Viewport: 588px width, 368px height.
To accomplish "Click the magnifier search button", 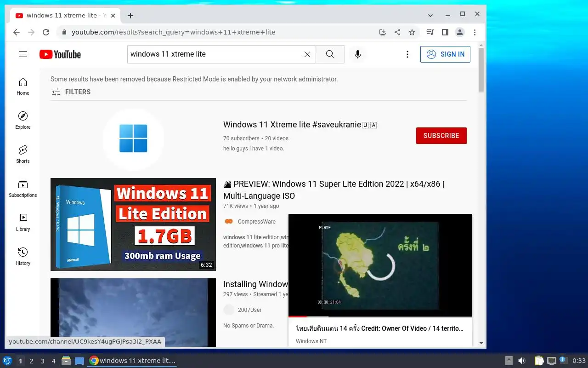I will click(330, 54).
